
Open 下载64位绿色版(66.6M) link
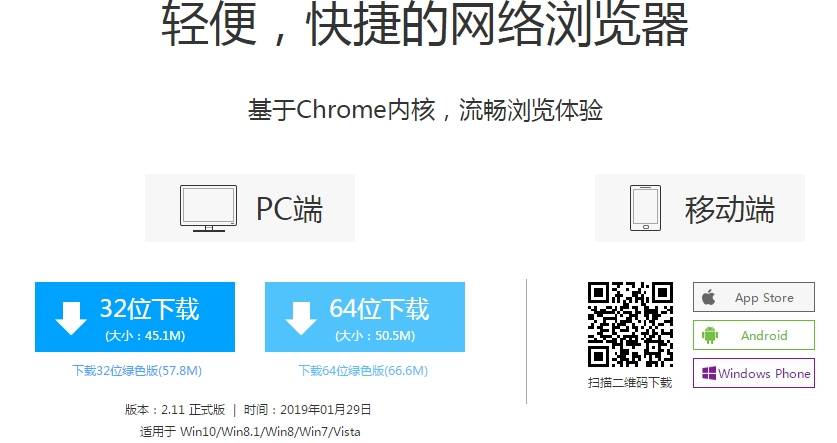(363, 370)
